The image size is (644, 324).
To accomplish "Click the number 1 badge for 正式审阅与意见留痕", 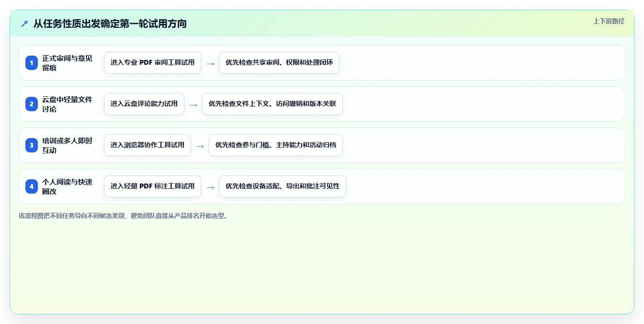I will point(32,63).
